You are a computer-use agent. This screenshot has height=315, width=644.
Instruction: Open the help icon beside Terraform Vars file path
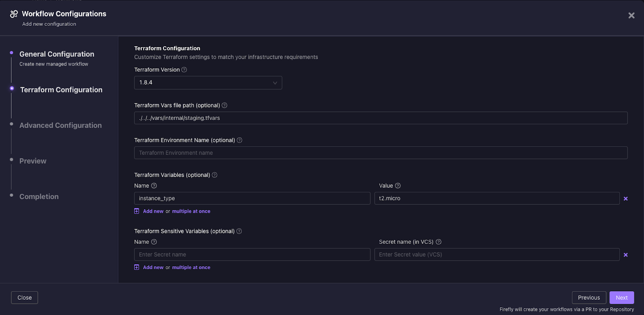point(225,105)
